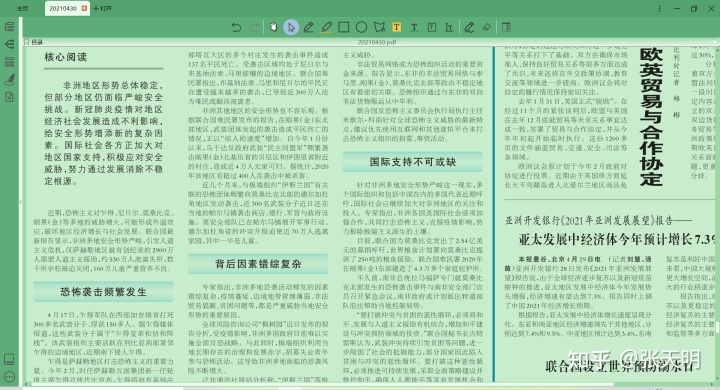720x390 pixels.
Task: Open the signature pen tool
Action: (x=469, y=28)
